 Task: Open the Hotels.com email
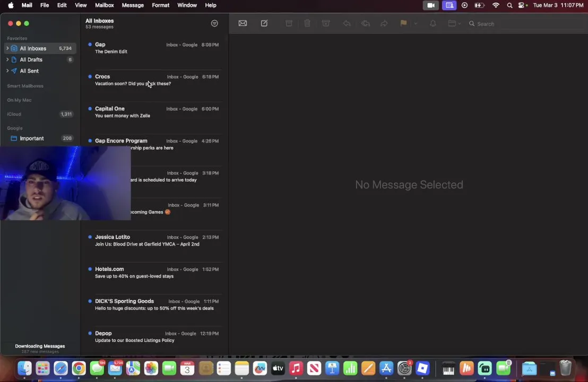[154, 278]
